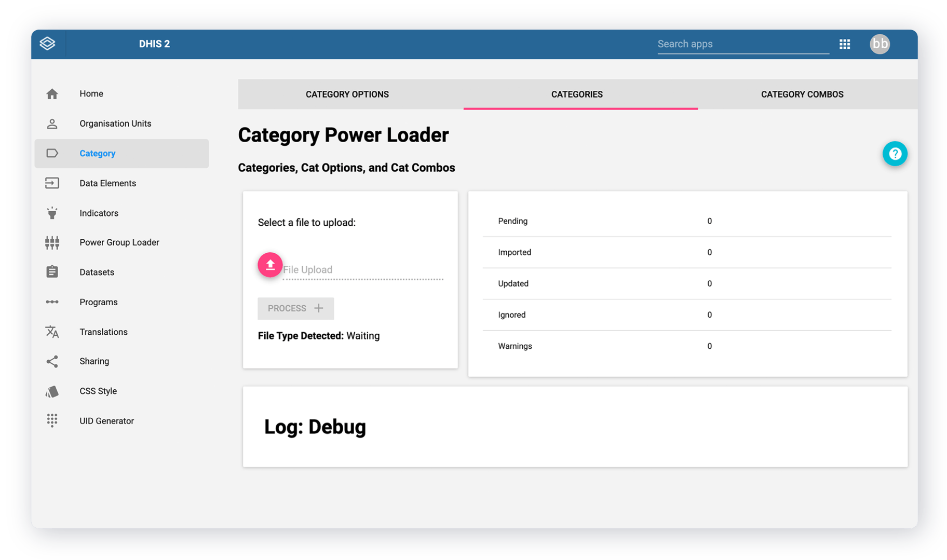Open the apps grid menu
This screenshot has width=947, height=560.
pyautogui.click(x=845, y=44)
